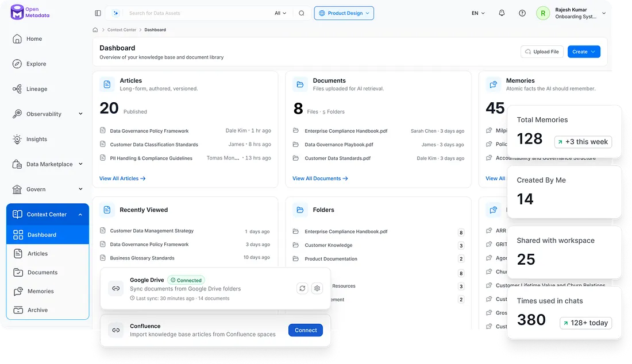This screenshot has height=364, width=632.
Task: Open the Create dropdown button
Action: (584, 52)
